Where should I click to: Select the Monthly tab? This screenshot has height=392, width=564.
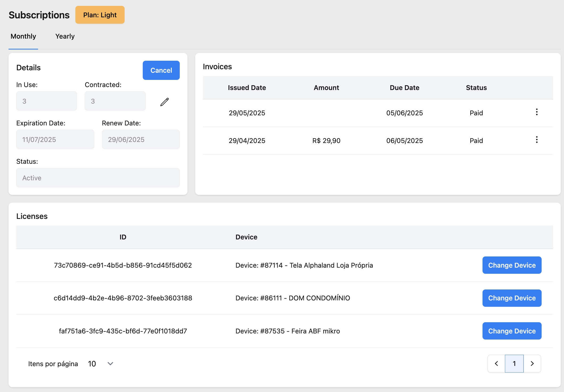(x=23, y=36)
